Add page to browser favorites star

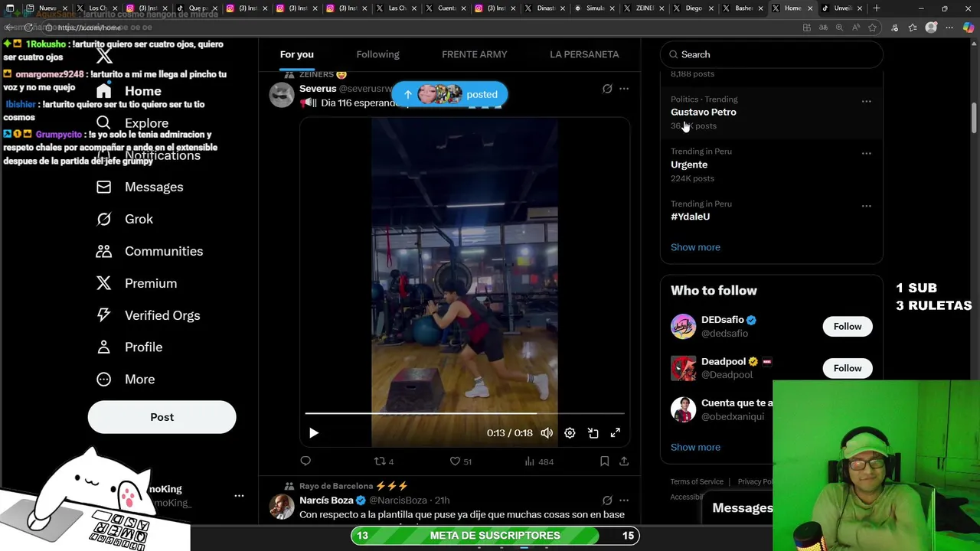tap(873, 28)
